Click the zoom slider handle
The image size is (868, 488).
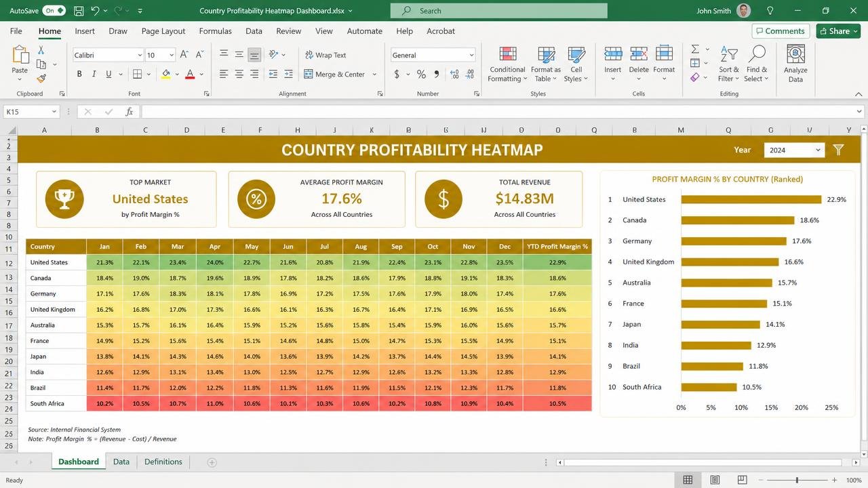point(797,480)
